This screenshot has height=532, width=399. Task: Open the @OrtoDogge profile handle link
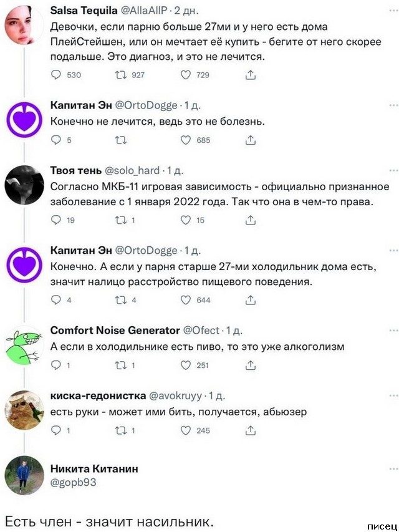[146, 105]
